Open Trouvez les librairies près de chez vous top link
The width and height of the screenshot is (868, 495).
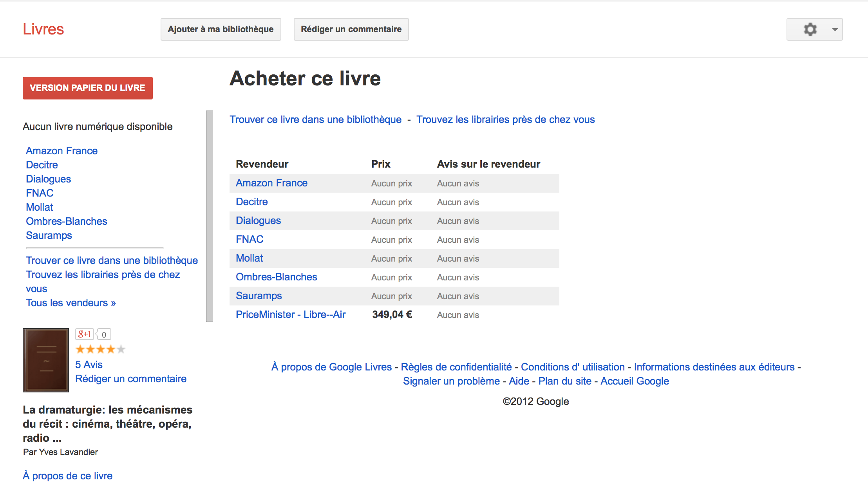[x=505, y=119]
